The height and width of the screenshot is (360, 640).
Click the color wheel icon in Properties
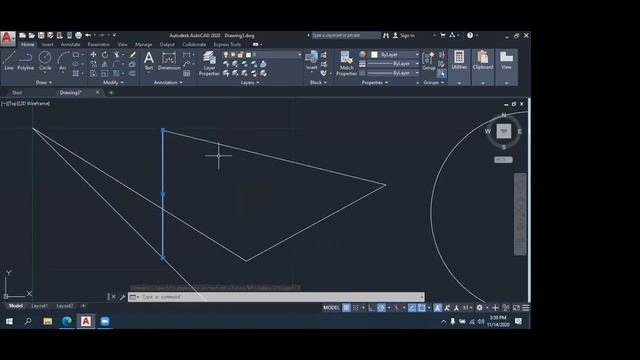362,55
